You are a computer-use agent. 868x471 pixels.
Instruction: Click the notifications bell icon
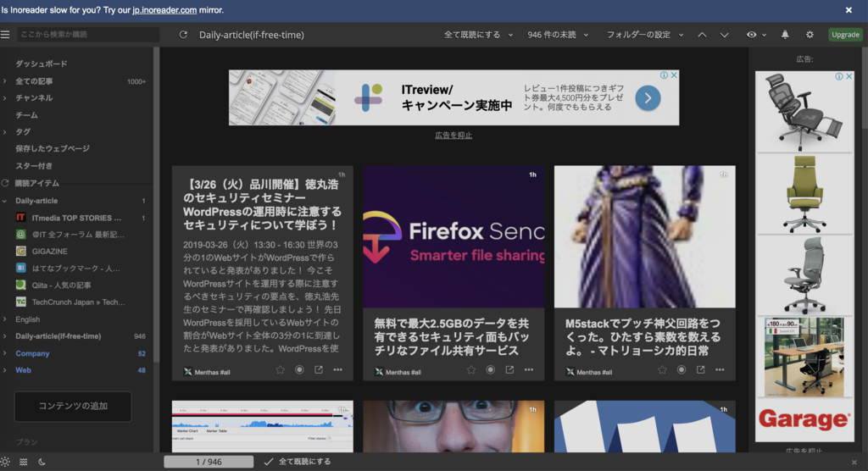tap(785, 35)
